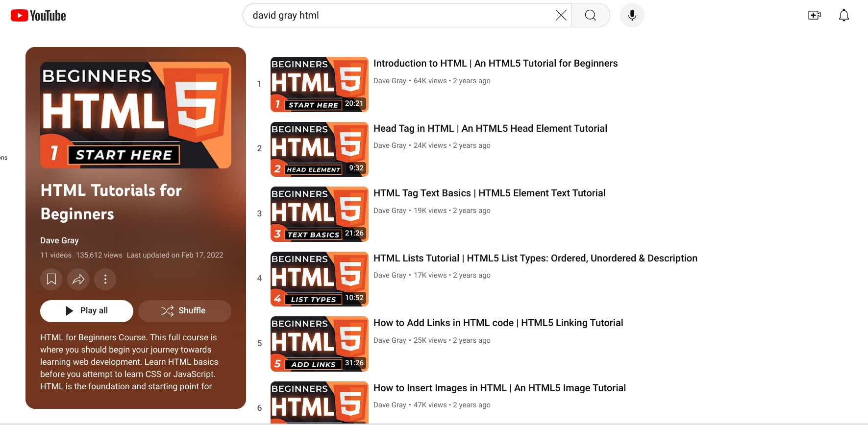
Task: Open the Start Here video thumbnail, 20:21 long
Action: tap(320, 84)
